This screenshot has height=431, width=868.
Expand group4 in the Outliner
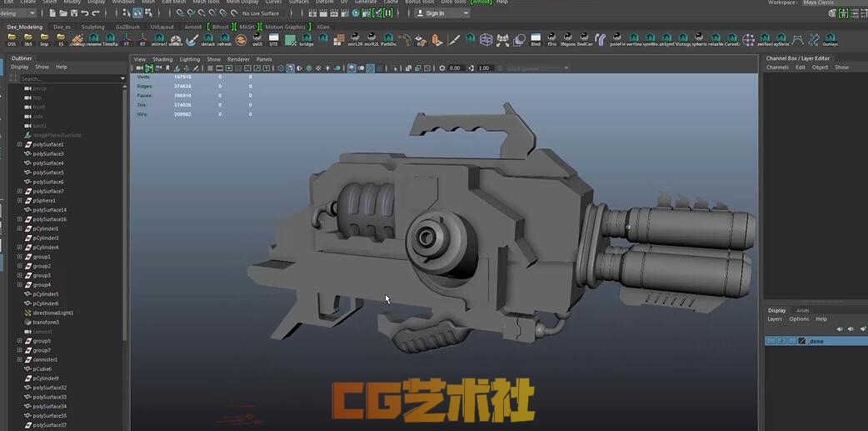[19, 285]
